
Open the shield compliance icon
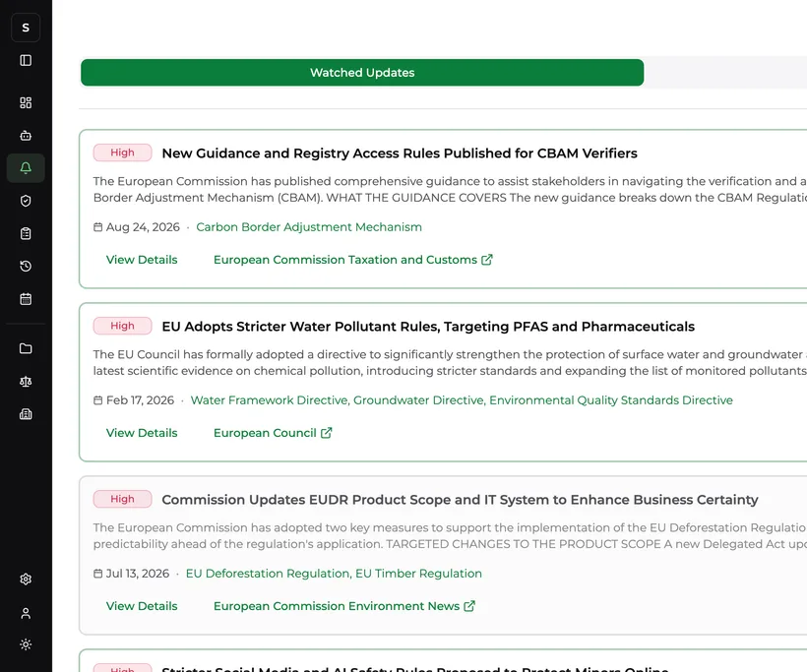point(26,201)
